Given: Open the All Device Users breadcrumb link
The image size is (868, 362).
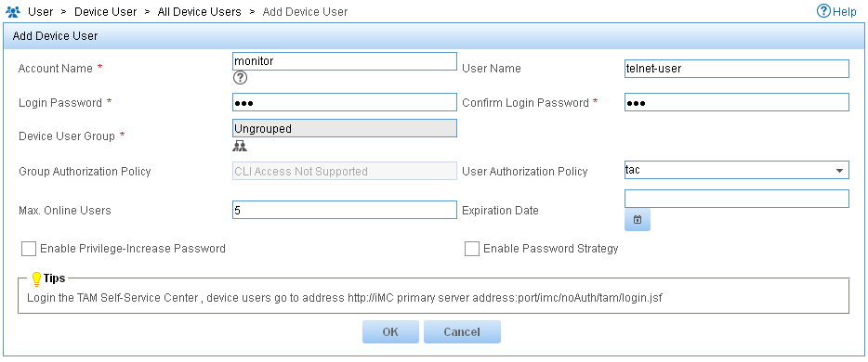Looking at the screenshot, I should point(199,12).
